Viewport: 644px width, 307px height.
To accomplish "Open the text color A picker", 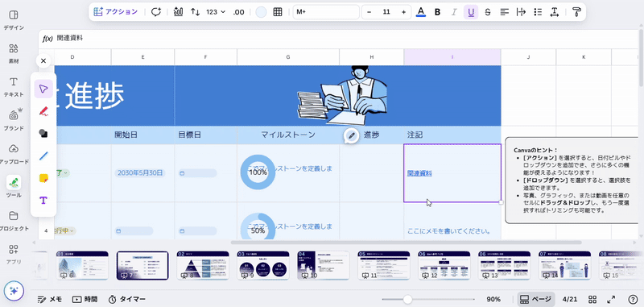I will coord(420,12).
